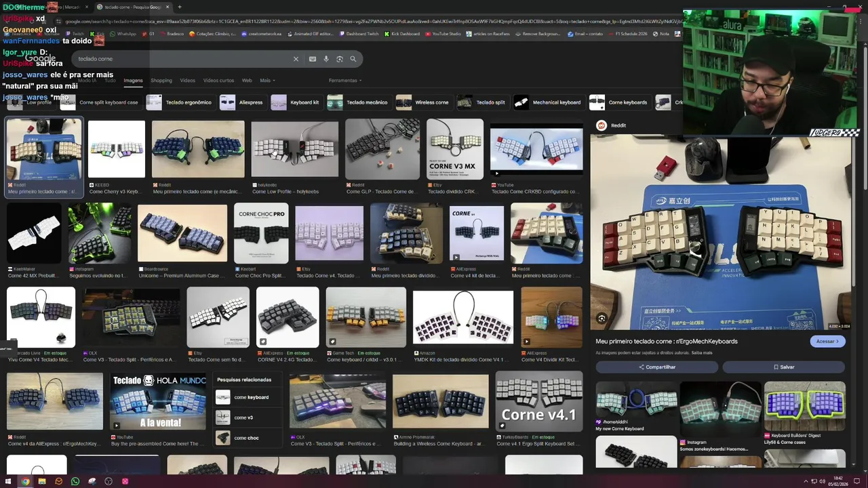Open the Dashboard Twitch bookmark
Screen dimensions: 868x488
[x=360, y=34]
